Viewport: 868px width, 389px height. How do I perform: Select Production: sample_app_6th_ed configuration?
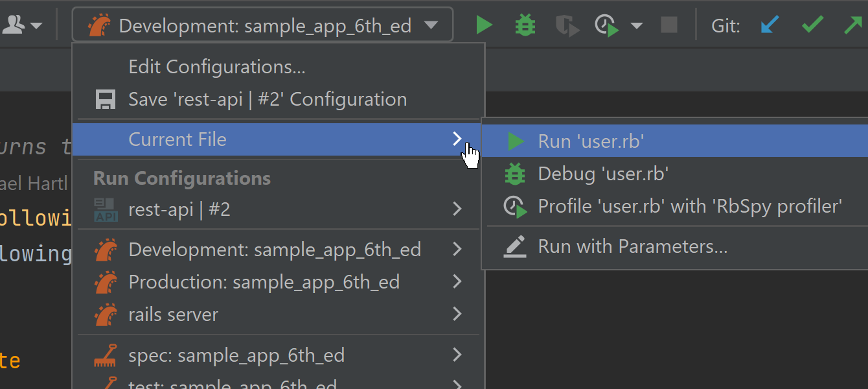tap(264, 282)
